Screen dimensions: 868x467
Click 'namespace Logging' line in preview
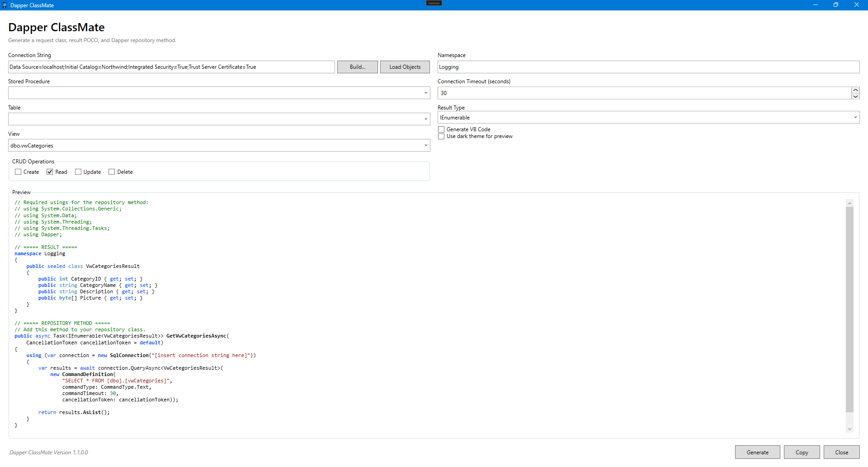click(40, 253)
